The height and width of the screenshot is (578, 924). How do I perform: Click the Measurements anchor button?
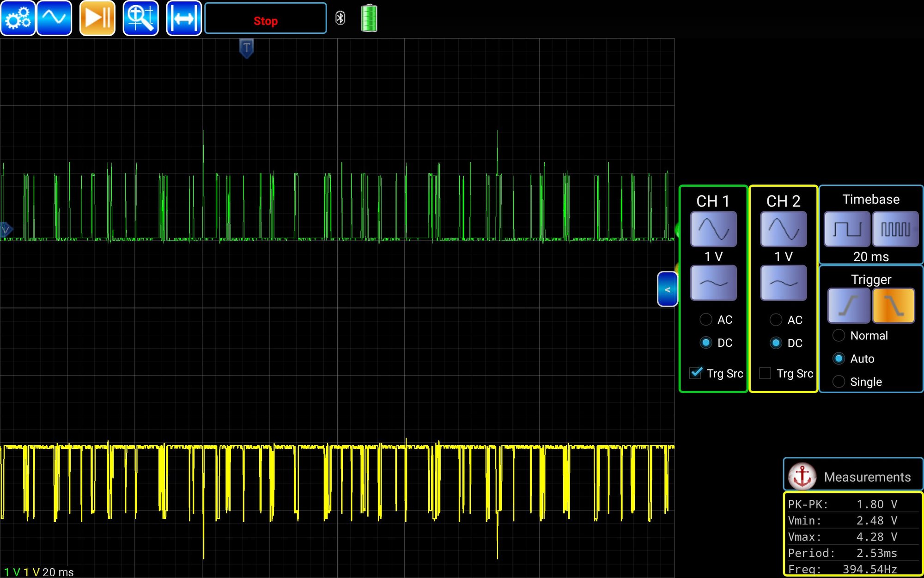802,476
